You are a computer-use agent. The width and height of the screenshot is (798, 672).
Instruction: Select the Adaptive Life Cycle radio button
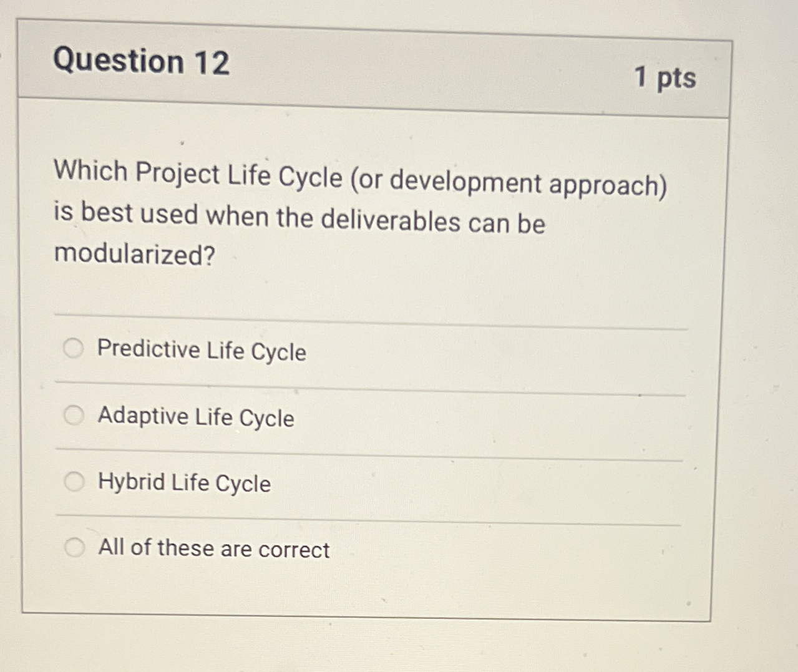coord(74,414)
